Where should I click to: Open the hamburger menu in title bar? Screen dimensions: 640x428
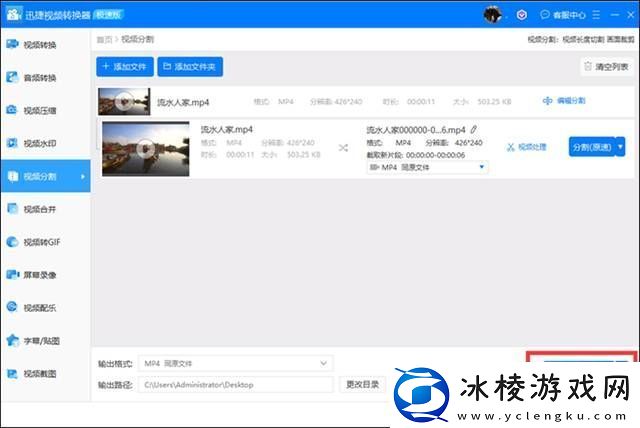596,15
